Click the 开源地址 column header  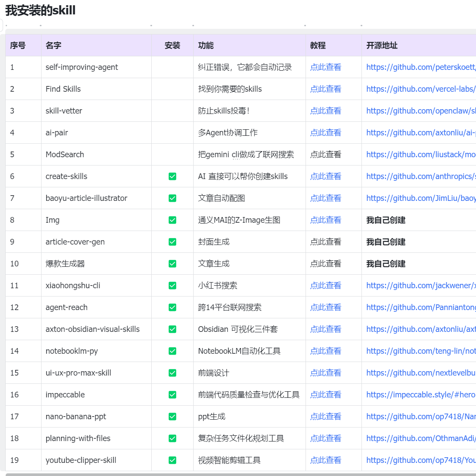coord(382,45)
